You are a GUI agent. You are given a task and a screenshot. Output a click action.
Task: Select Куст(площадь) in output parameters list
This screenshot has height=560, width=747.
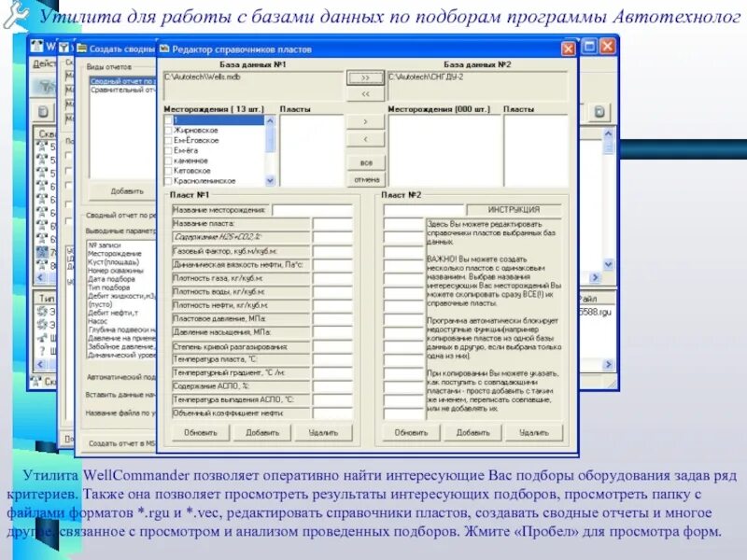[113, 262]
